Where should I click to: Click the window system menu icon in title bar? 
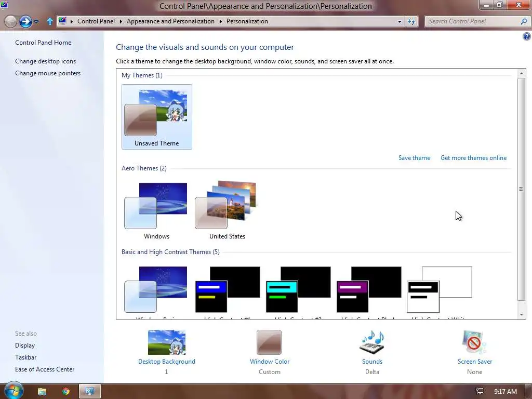click(4, 4)
